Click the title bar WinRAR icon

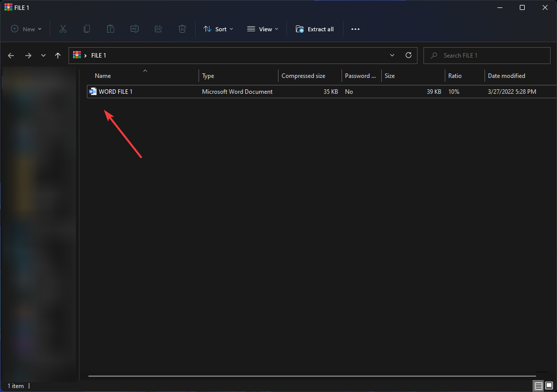click(8, 7)
